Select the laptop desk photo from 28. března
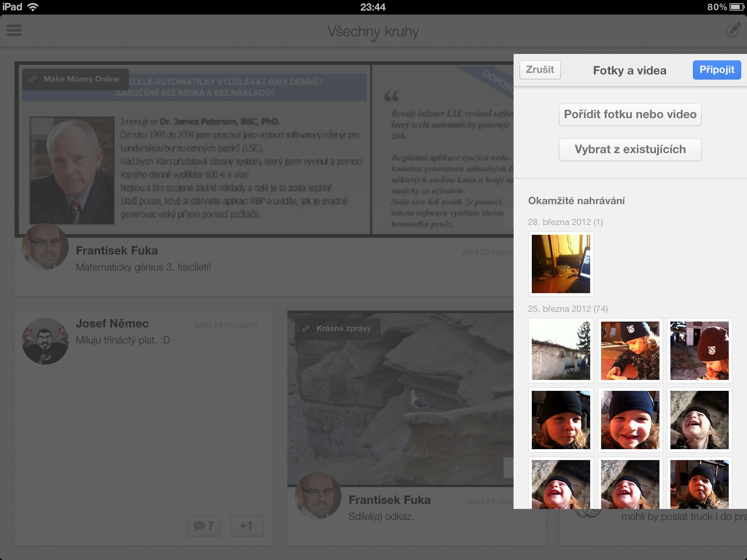Viewport: 747px width, 560px height. (561, 264)
